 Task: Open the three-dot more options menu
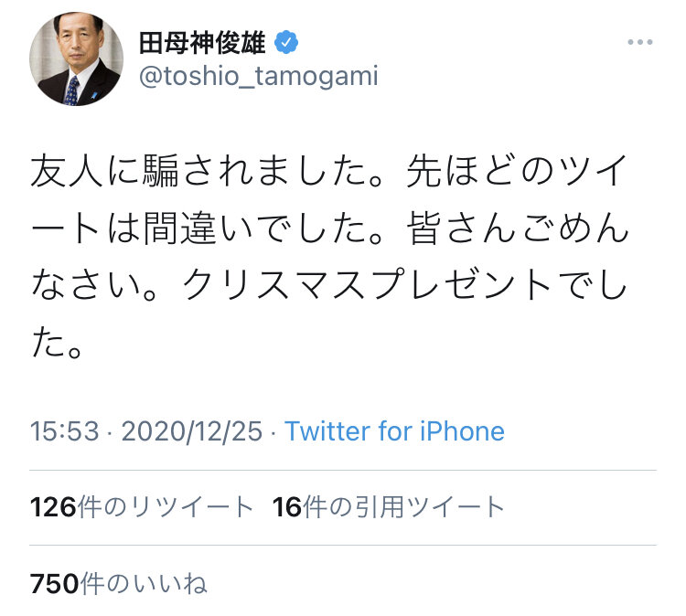(640, 43)
